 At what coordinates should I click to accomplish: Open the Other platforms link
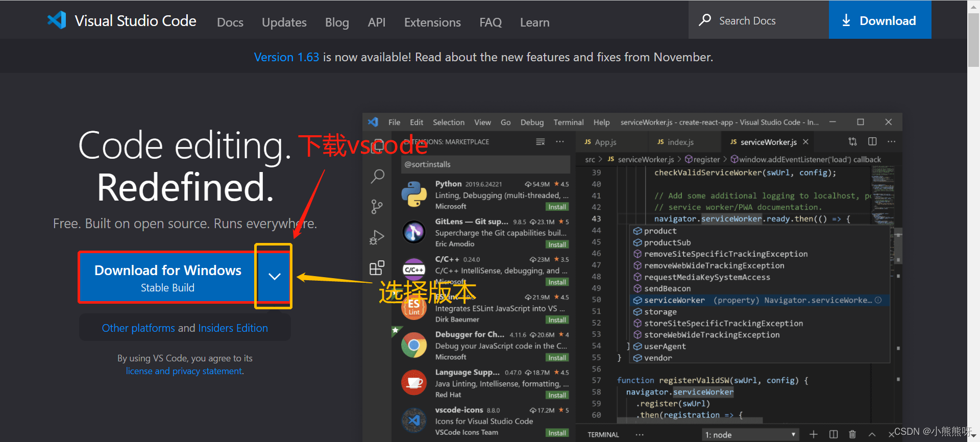(138, 328)
